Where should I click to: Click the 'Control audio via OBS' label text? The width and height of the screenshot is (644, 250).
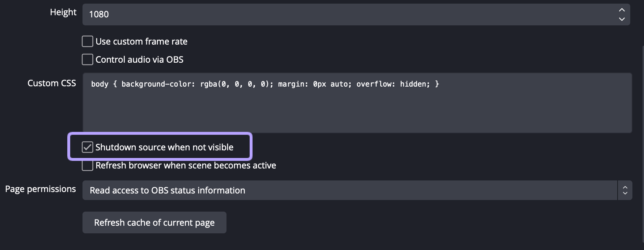(x=139, y=60)
